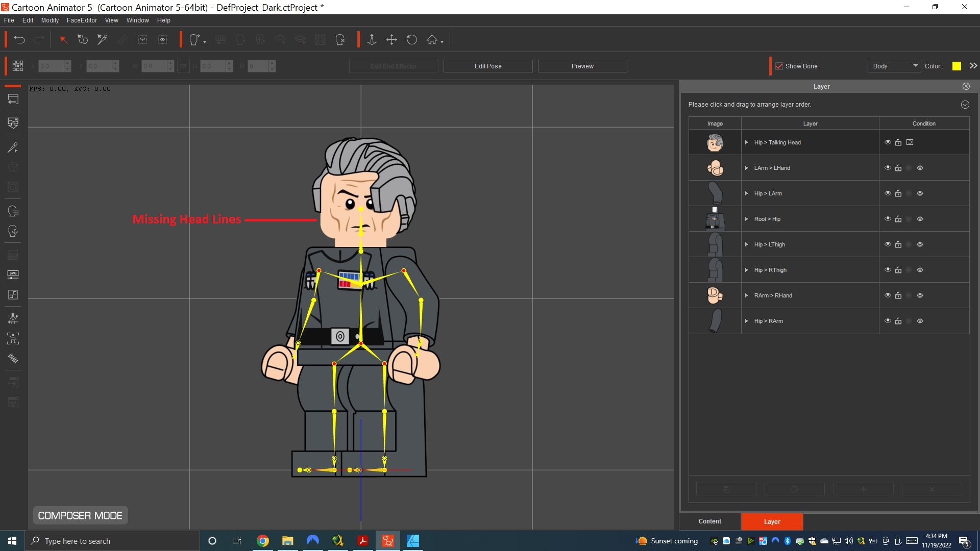The width and height of the screenshot is (980, 551).
Task: Click the Undo arrow icon
Action: click(x=19, y=40)
